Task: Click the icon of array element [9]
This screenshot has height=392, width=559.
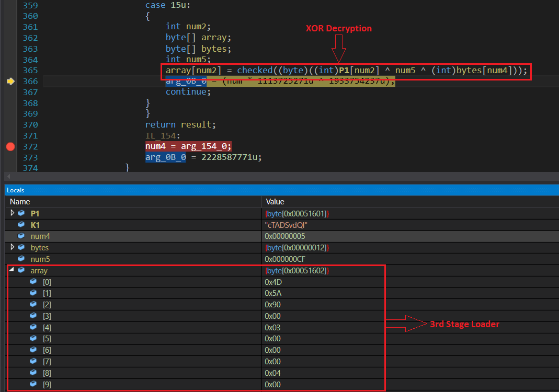Action: click(x=33, y=384)
